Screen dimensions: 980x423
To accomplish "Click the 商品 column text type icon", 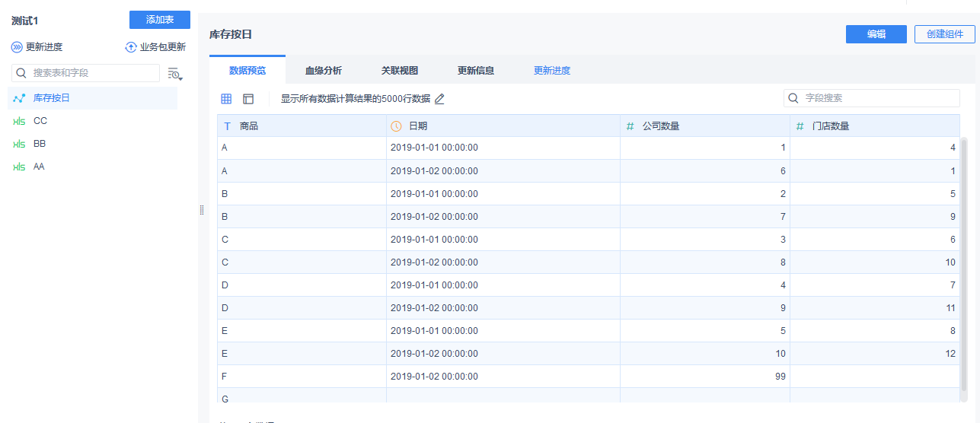I will (x=227, y=126).
